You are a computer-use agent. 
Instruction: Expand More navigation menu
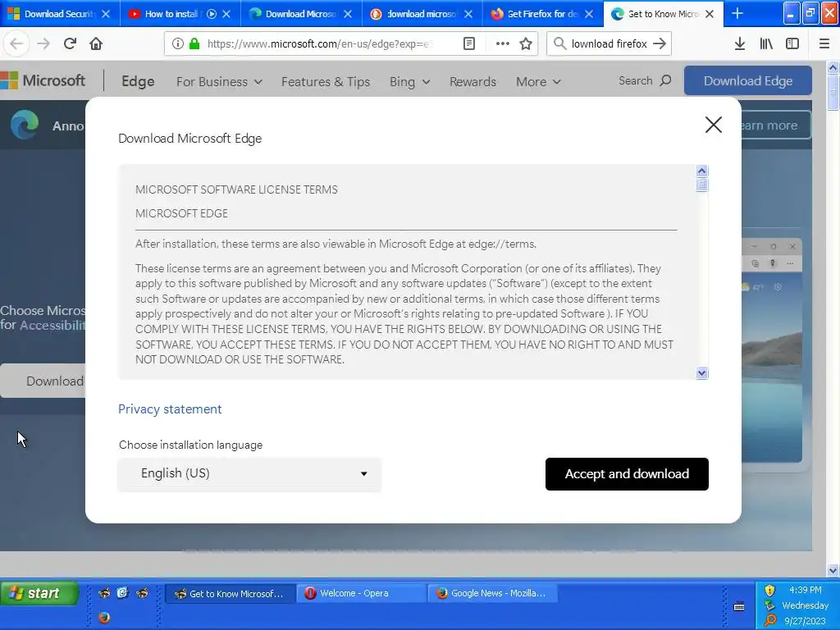[538, 82]
